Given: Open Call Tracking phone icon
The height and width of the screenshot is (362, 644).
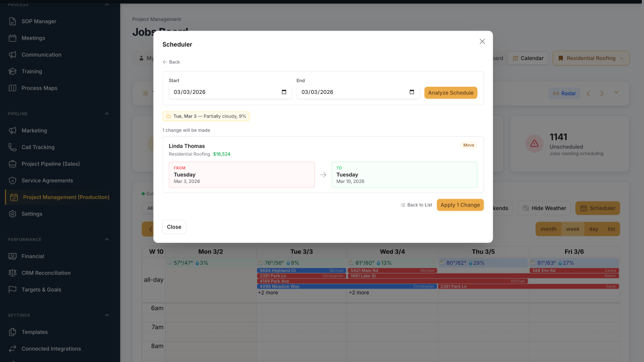Looking at the screenshot, I should pyautogui.click(x=12, y=147).
